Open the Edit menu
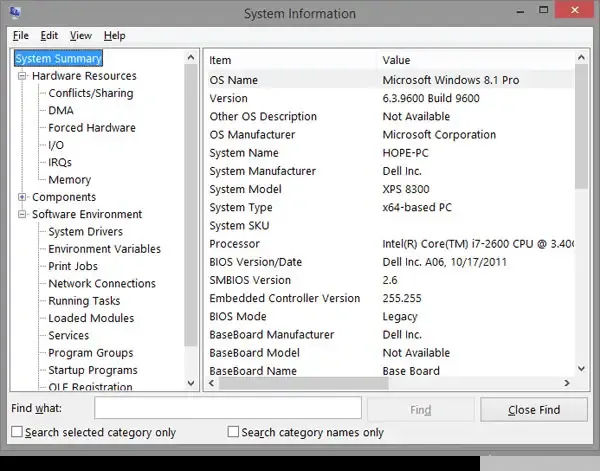 [x=49, y=36]
